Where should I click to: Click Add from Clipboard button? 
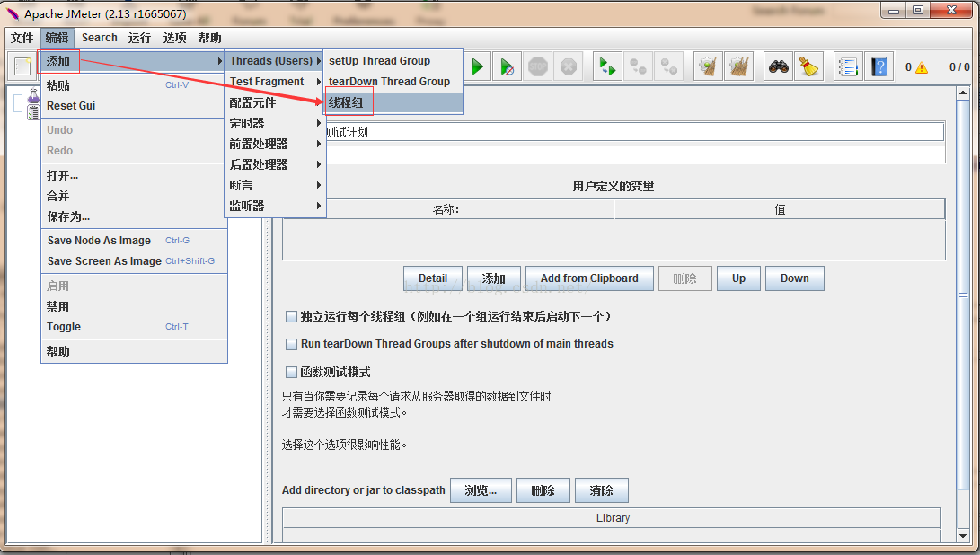pyautogui.click(x=589, y=278)
